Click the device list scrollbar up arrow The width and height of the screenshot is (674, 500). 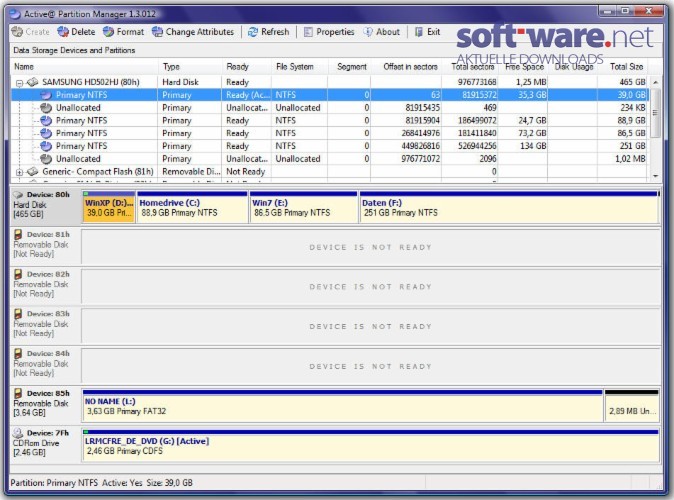click(655, 82)
